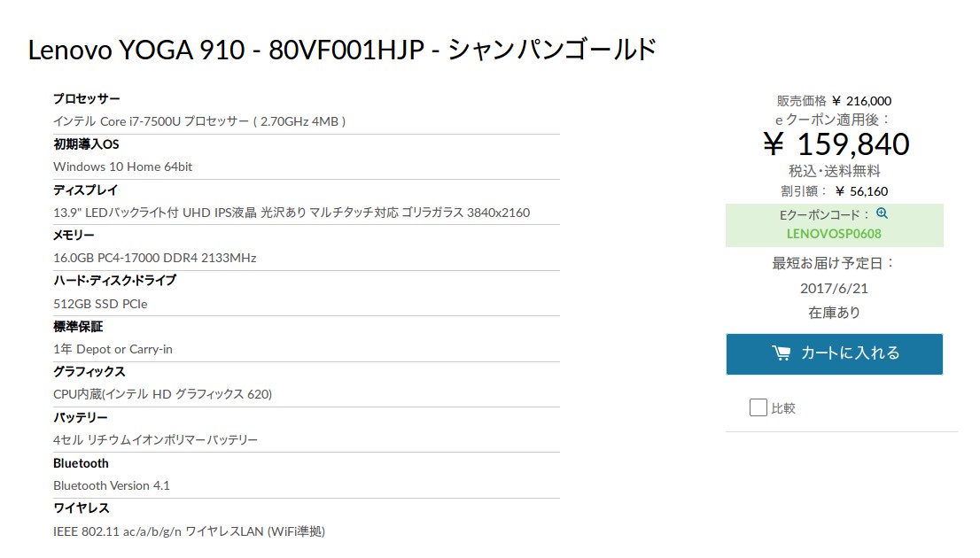The image size is (980, 558).
Task: Click the Windows 10 Home 64bit value
Action: tap(122, 167)
